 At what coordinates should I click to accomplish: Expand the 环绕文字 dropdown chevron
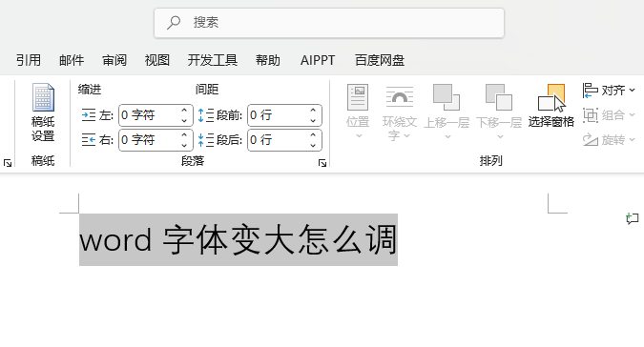[406, 135]
